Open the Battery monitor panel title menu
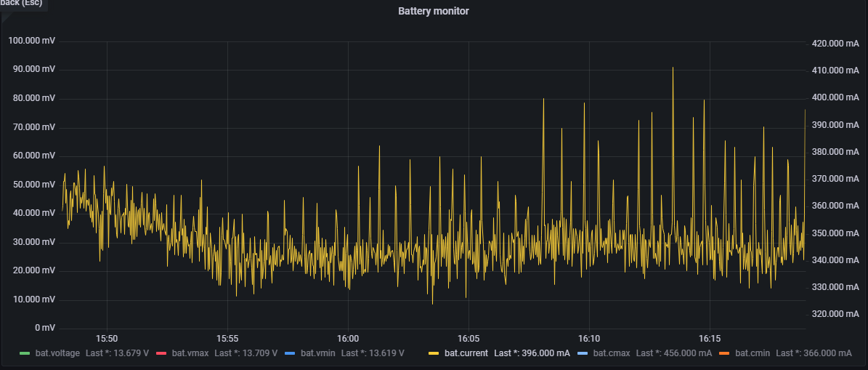Screen dimensions: 868x370 (x=434, y=11)
